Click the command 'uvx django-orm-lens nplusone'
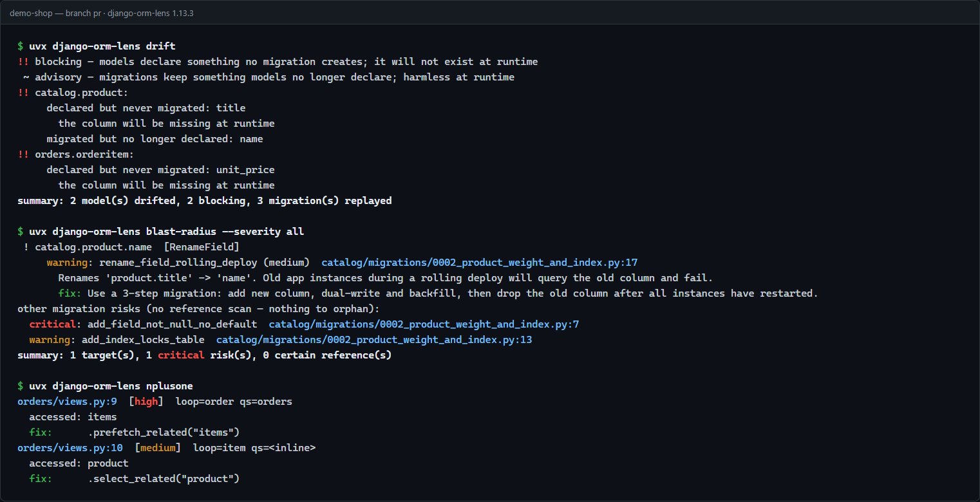 point(111,386)
